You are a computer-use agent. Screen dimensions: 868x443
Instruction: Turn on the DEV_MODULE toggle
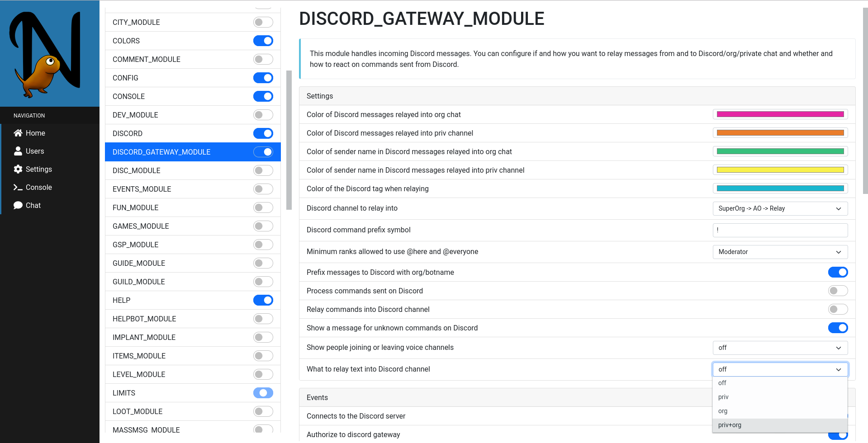[x=263, y=115]
